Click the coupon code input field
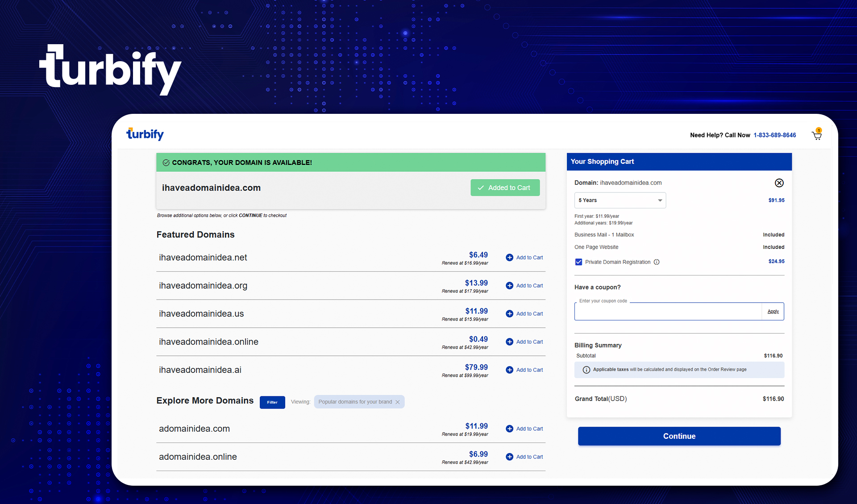The height and width of the screenshot is (504, 857). coord(668,312)
